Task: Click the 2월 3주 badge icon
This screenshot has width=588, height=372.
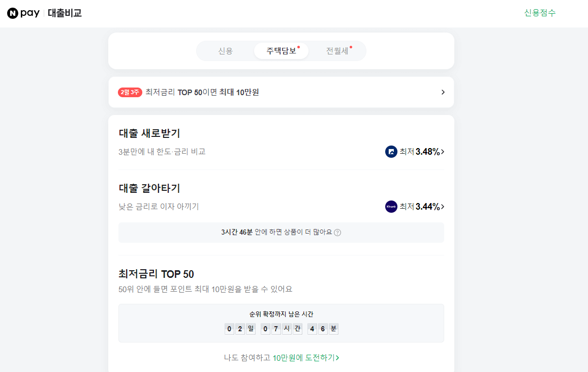Action: [129, 92]
